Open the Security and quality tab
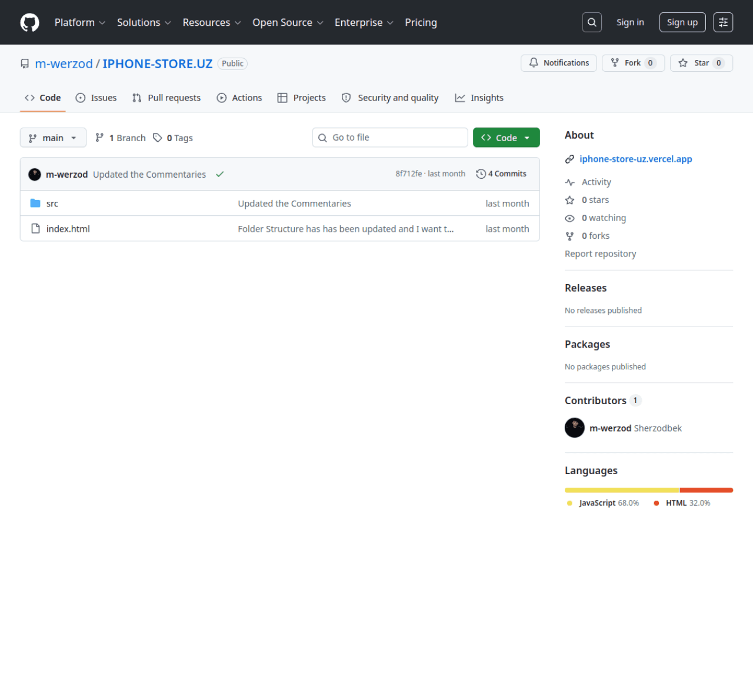The image size is (753, 700). click(x=390, y=98)
